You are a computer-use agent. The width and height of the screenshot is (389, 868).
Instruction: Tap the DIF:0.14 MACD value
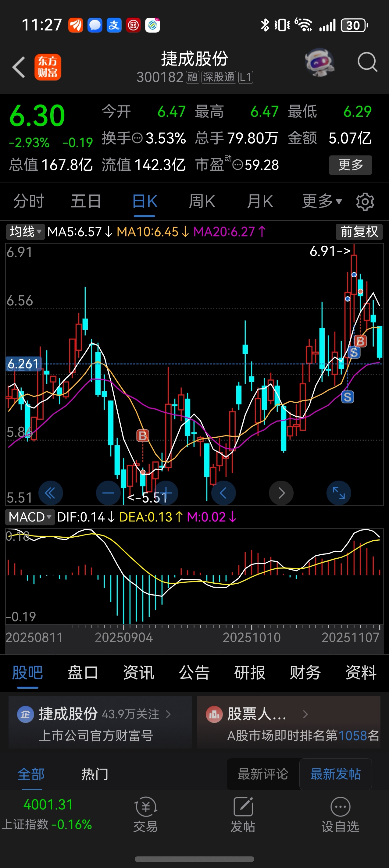86,517
